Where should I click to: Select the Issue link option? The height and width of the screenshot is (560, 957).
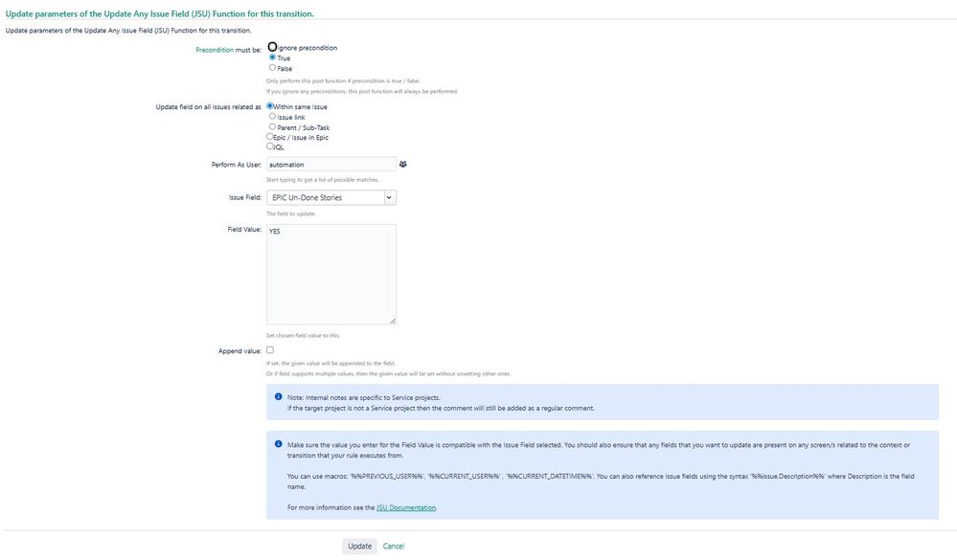point(273,116)
